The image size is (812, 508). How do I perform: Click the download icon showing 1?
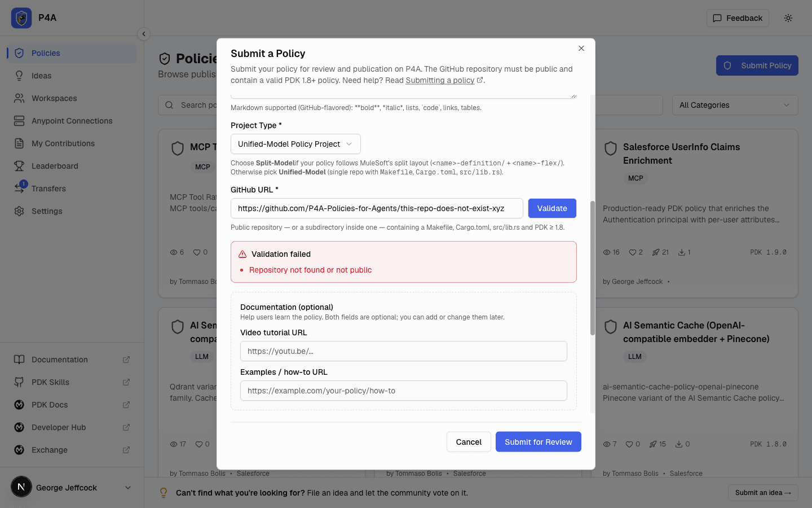pos(682,252)
